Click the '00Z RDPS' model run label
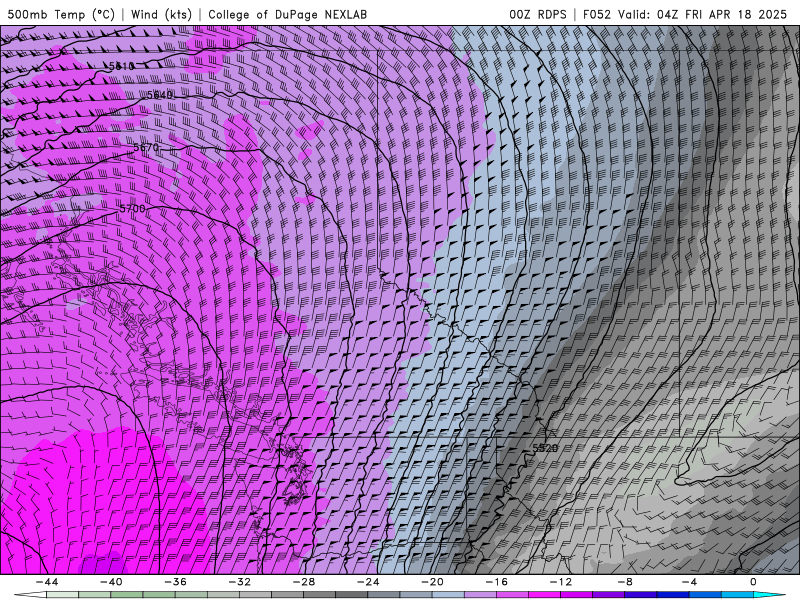This screenshot has width=800, height=600. tap(537, 14)
